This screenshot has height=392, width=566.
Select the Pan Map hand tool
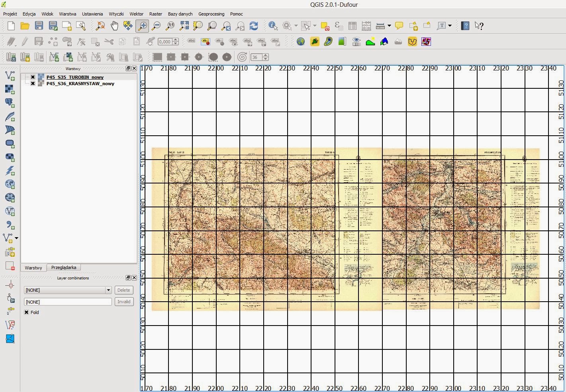114,26
